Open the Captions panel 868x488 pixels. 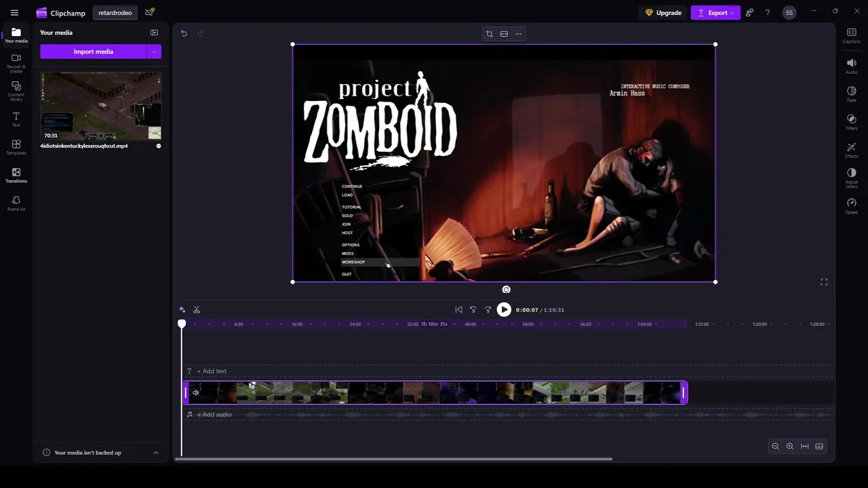tap(852, 35)
